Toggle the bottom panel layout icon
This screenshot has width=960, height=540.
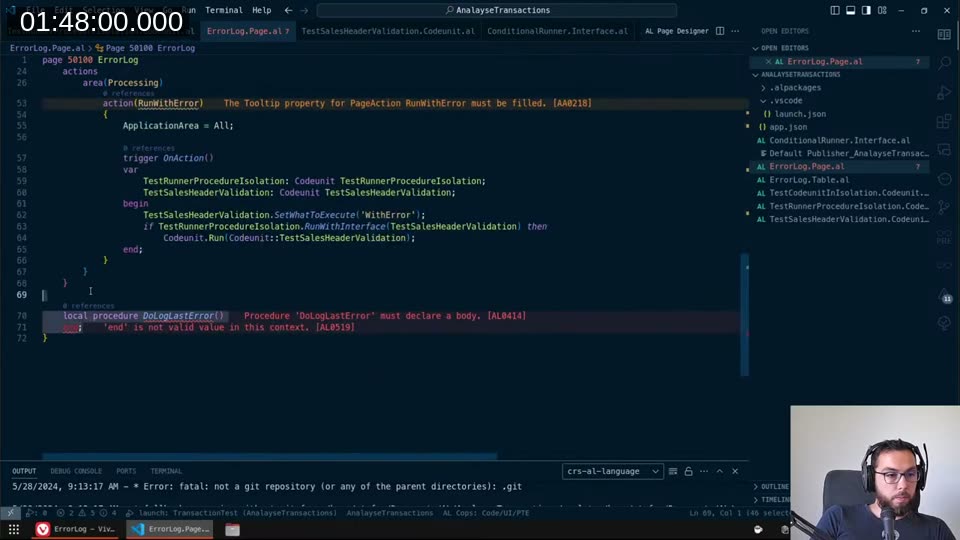pos(853,10)
